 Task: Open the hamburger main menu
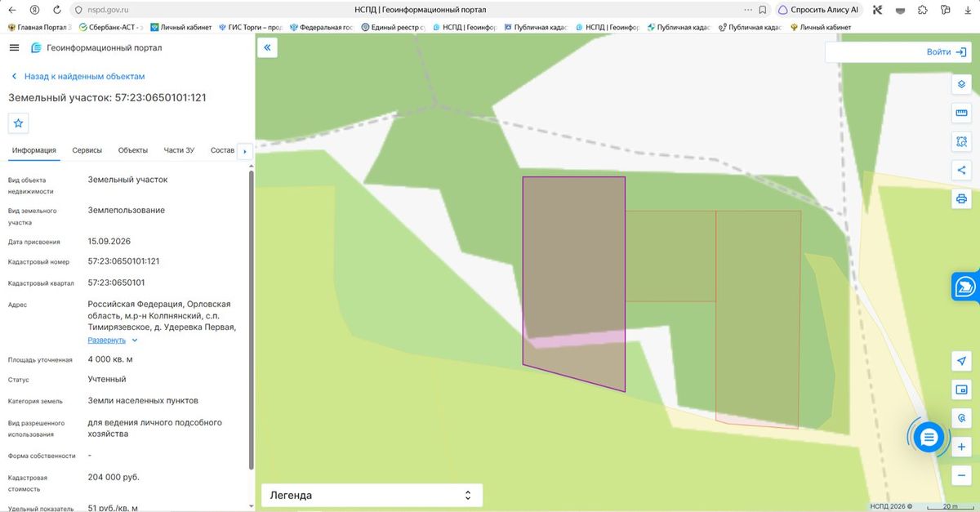click(x=14, y=47)
